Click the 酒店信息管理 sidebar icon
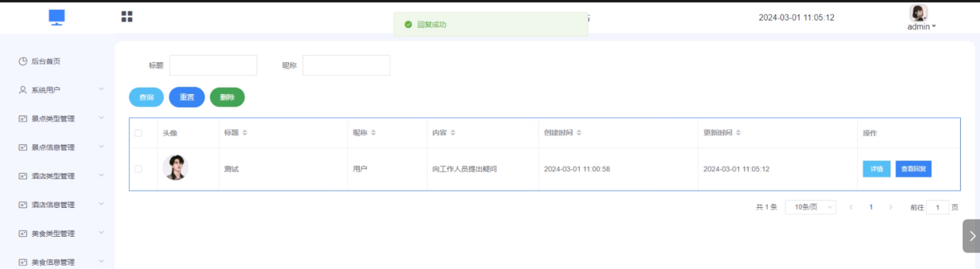Image resolution: width=980 pixels, height=269 pixels. [23, 205]
